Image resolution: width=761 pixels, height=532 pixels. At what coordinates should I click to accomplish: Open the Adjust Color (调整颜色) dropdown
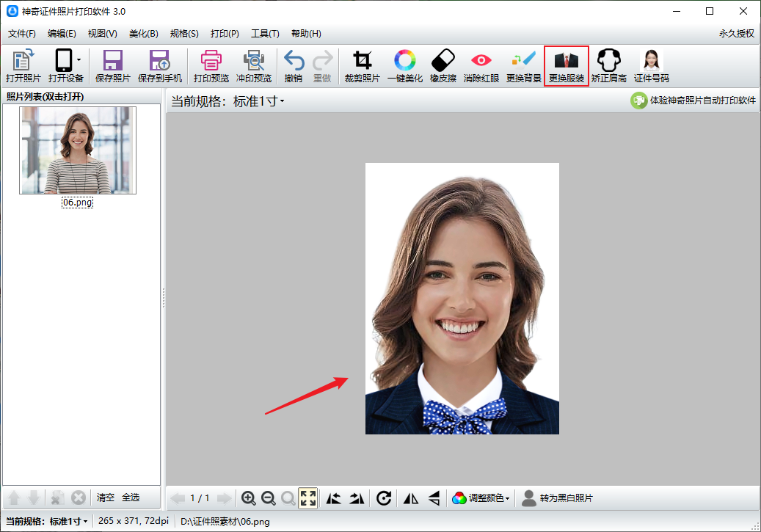click(481, 498)
